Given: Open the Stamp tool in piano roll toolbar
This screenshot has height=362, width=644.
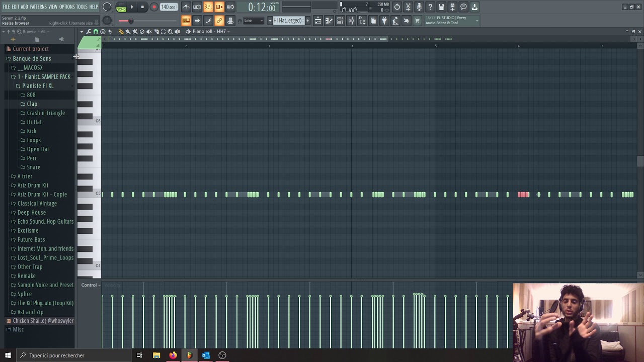Looking at the screenshot, I should (103, 31).
